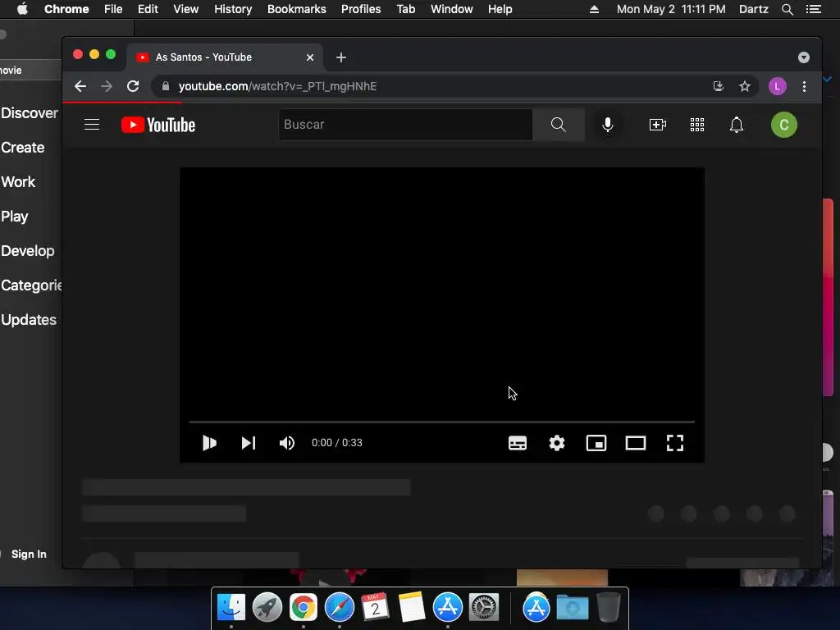Open the player settings gear

click(x=557, y=443)
